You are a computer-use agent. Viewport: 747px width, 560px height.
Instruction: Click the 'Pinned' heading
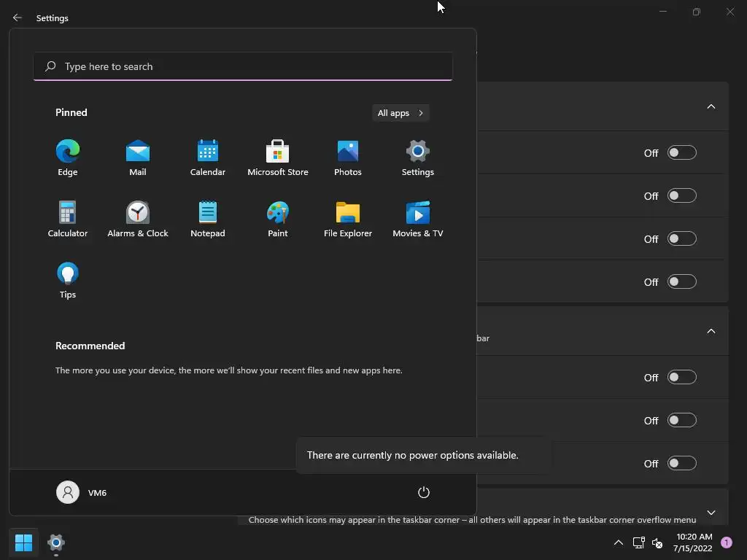coord(71,112)
